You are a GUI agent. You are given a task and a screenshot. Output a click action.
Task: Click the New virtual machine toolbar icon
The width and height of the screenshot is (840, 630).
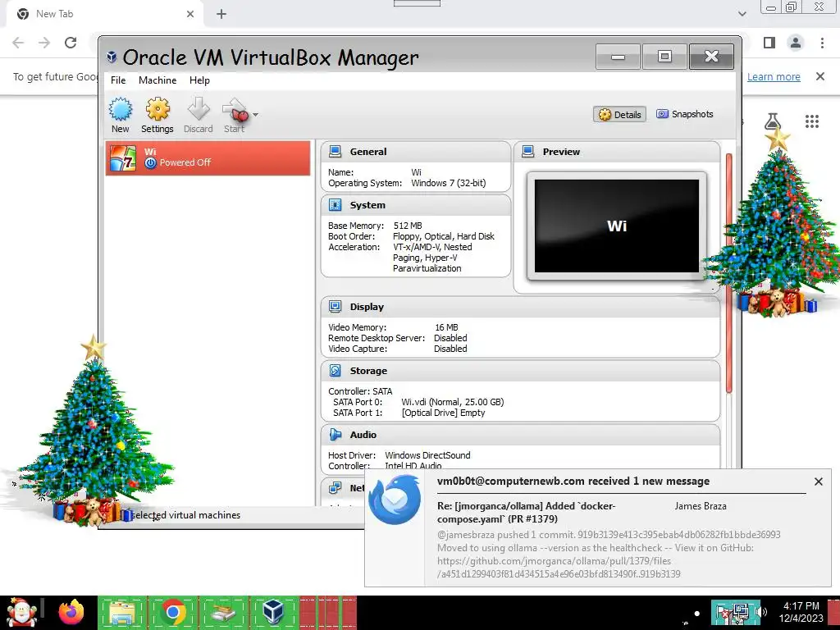tap(121, 115)
